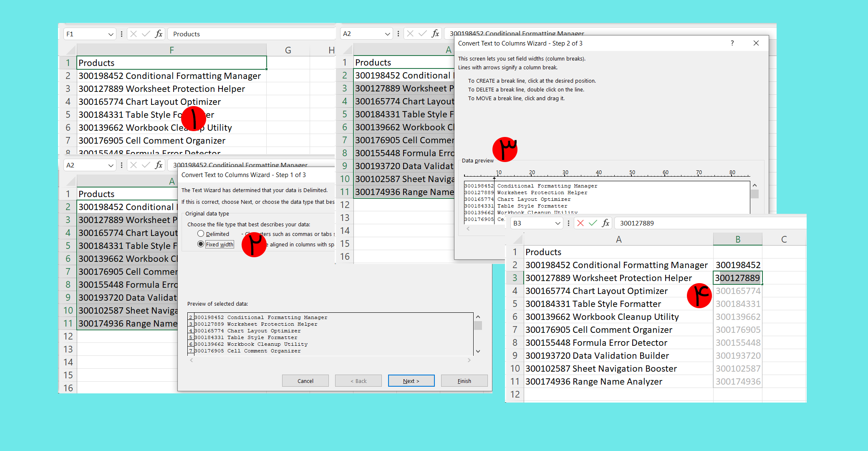Expand the top-right A2 Name Box dropdown arrow

point(387,34)
